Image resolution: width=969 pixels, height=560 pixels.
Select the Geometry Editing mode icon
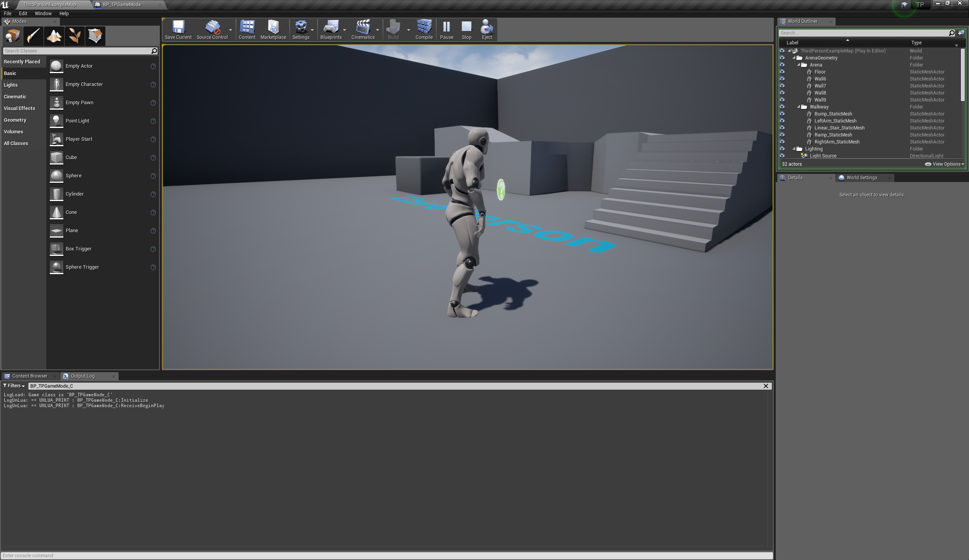(95, 36)
